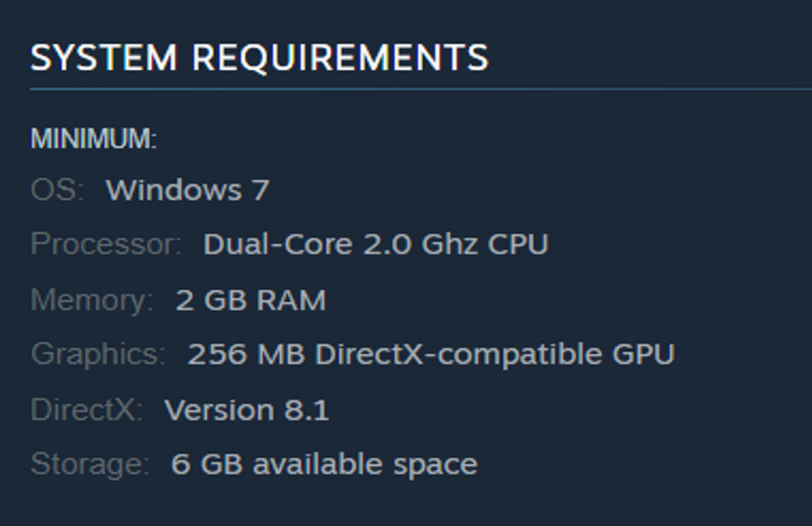Select the 2 GB RAM value
812x526 pixels.
pos(251,300)
